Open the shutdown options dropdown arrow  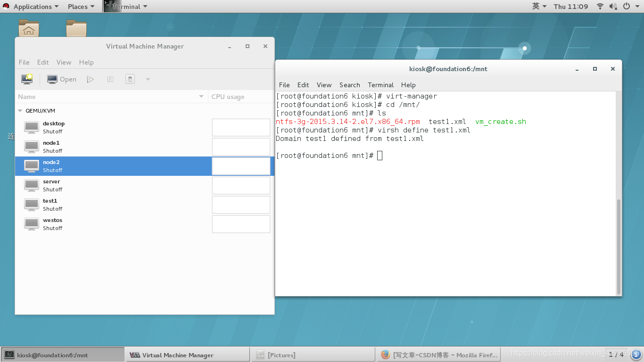point(148,79)
